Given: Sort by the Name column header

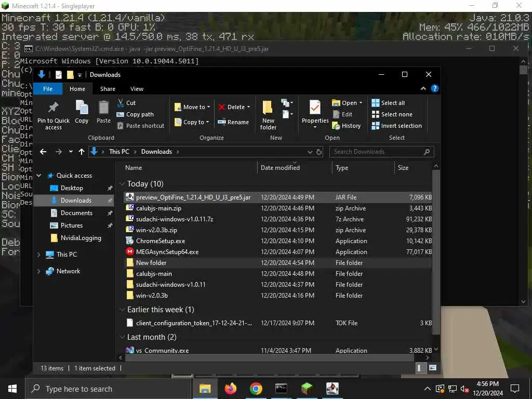Looking at the screenshot, I should click(134, 168).
